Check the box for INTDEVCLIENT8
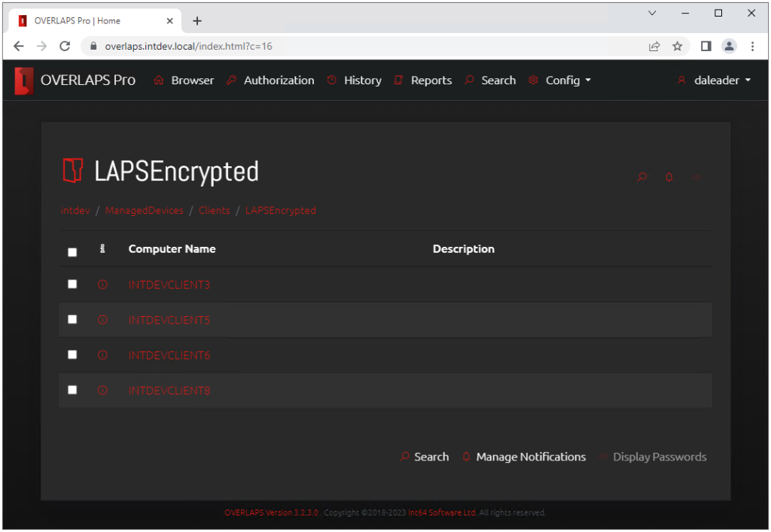 pos(72,391)
